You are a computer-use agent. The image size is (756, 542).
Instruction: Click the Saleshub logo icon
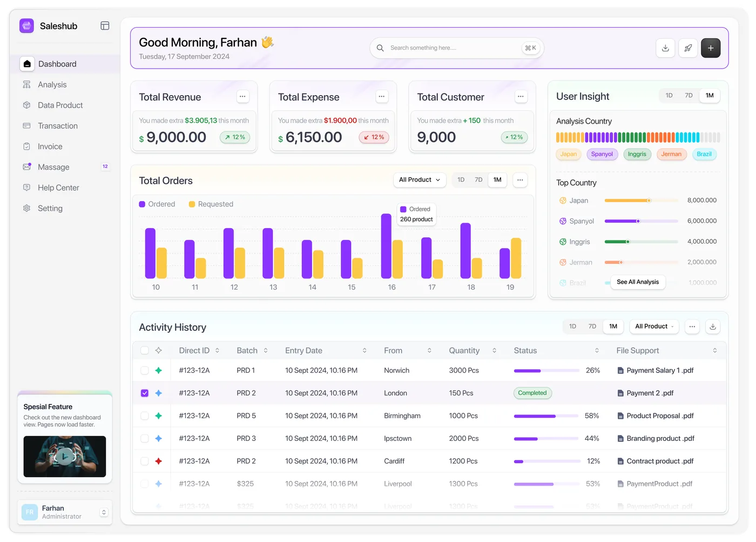26,26
